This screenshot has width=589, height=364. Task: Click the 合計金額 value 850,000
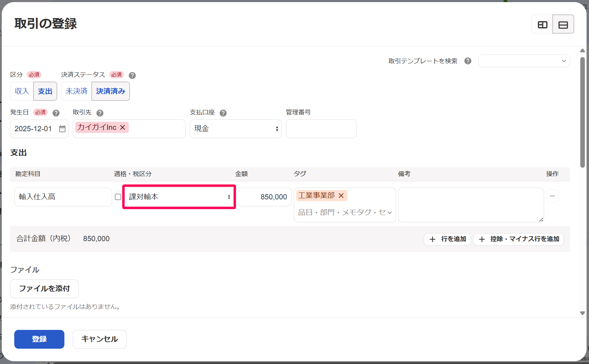coord(96,239)
